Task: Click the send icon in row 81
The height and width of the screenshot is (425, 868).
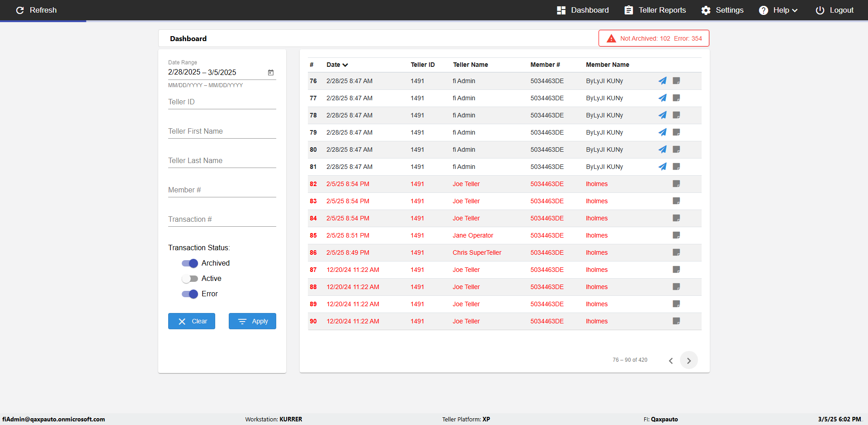Action: (662, 167)
